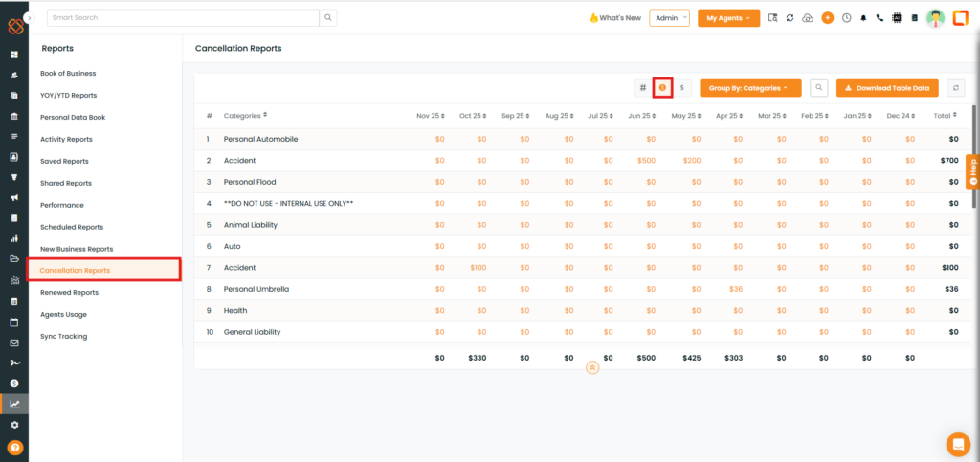Open the What's New link
Screen dimensions: 980x462
(614, 18)
